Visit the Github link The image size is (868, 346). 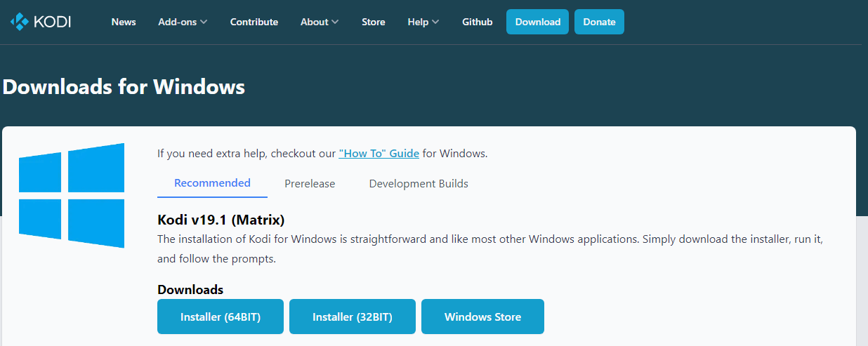pos(478,22)
